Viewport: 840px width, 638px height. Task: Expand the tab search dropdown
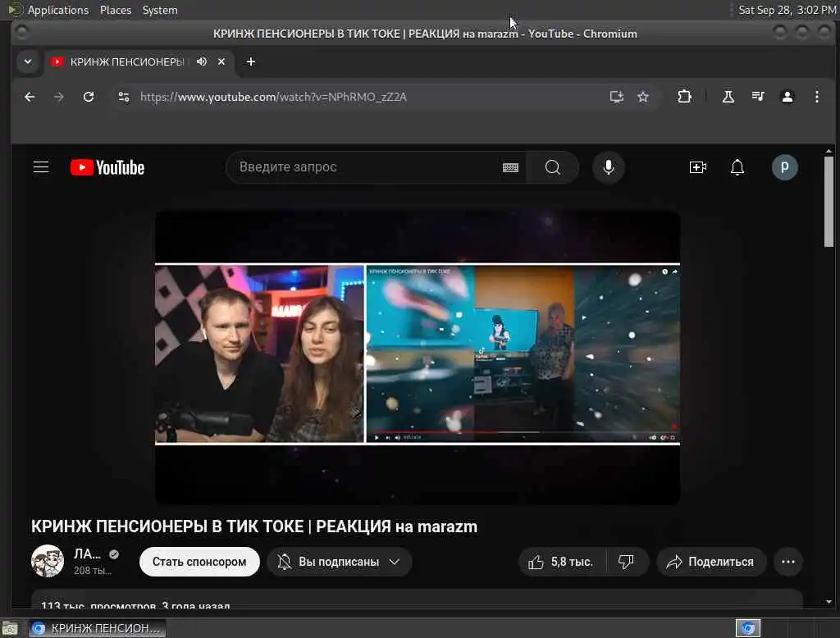(x=28, y=62)
